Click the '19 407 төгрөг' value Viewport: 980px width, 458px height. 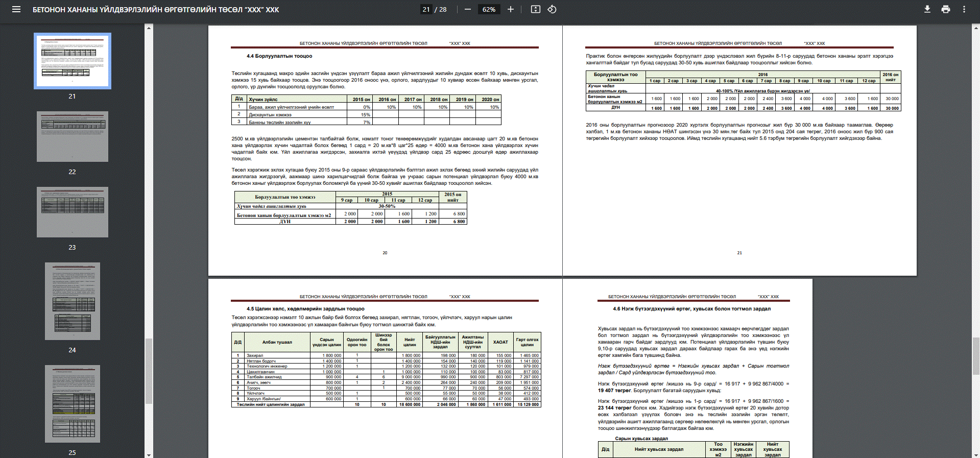614,391
